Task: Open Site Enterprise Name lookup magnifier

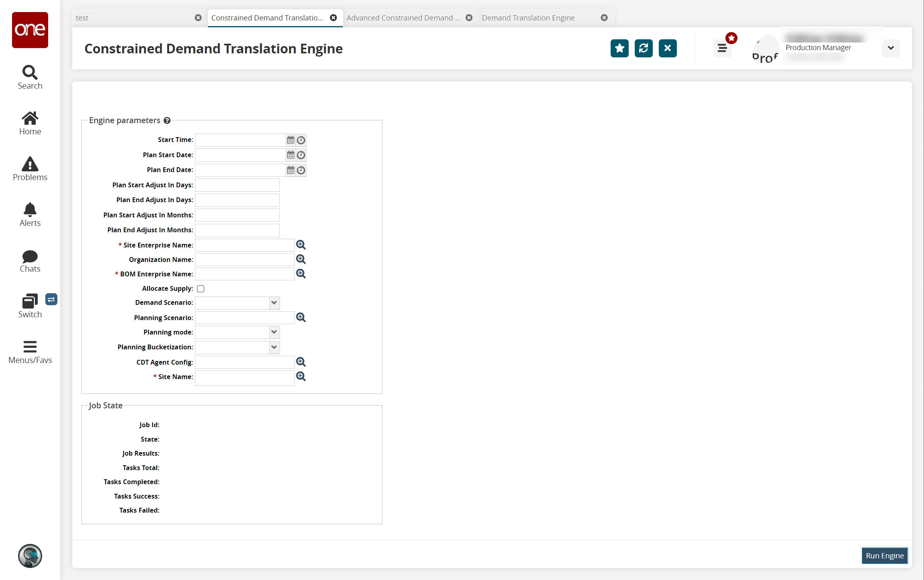Action: (x=301, y=245)
